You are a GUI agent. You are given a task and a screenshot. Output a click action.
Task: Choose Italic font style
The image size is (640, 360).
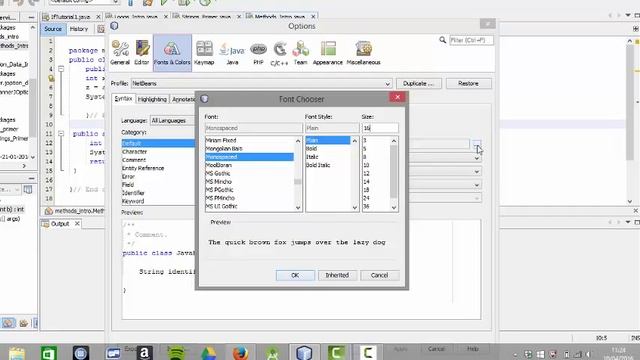pyautogui.click(x=328, y=157)
